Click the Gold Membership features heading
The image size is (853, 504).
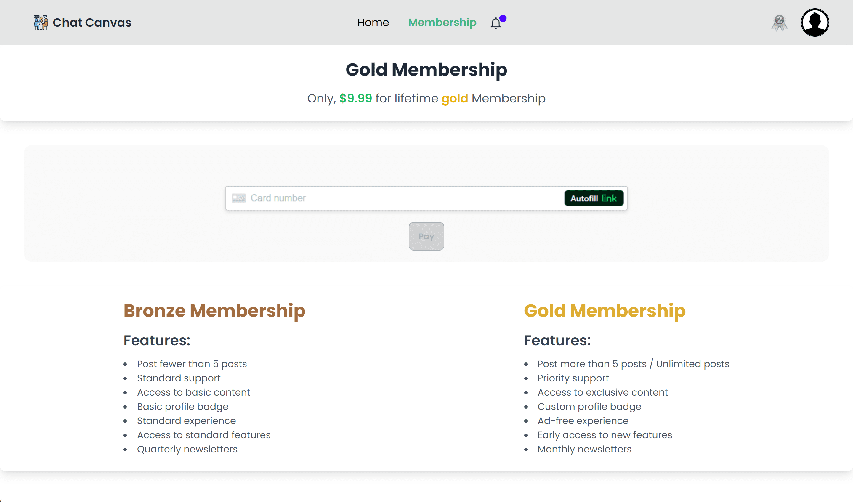tap(604, 311)
